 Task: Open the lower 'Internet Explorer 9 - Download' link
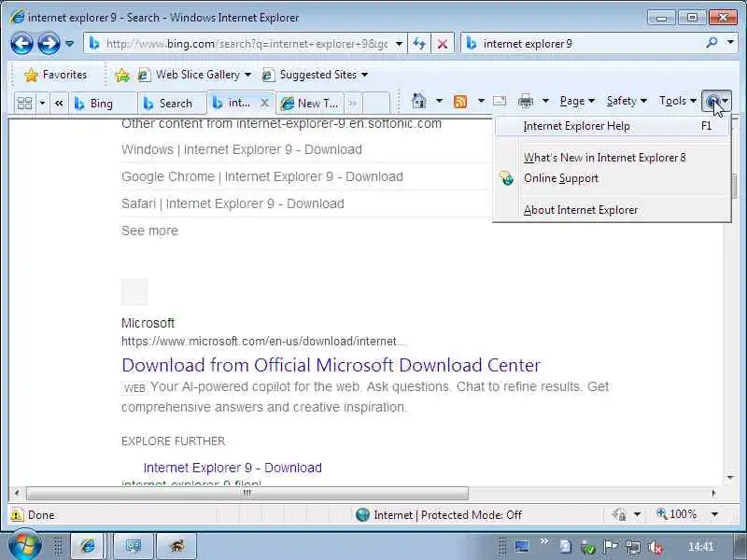click(x=233, y=468)
